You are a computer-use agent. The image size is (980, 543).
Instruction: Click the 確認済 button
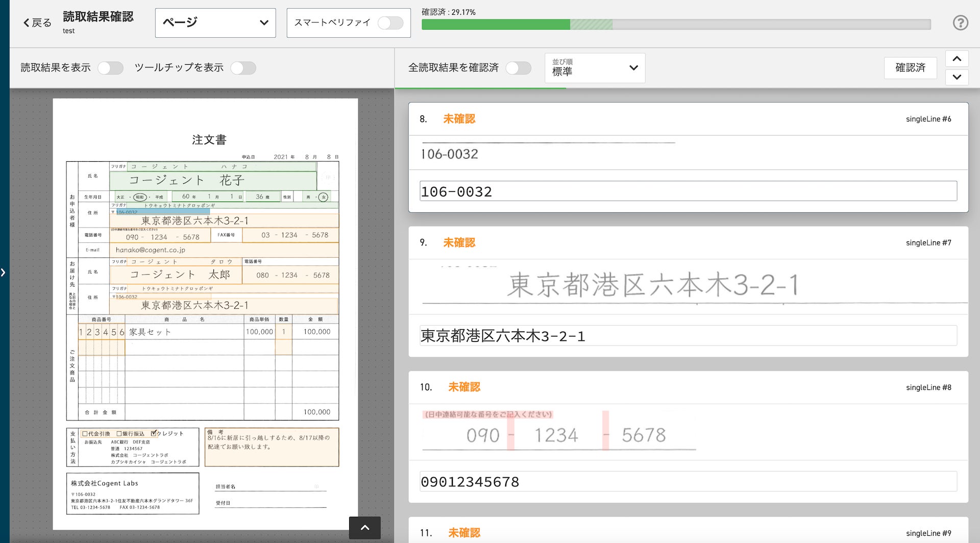pos(911,68)
